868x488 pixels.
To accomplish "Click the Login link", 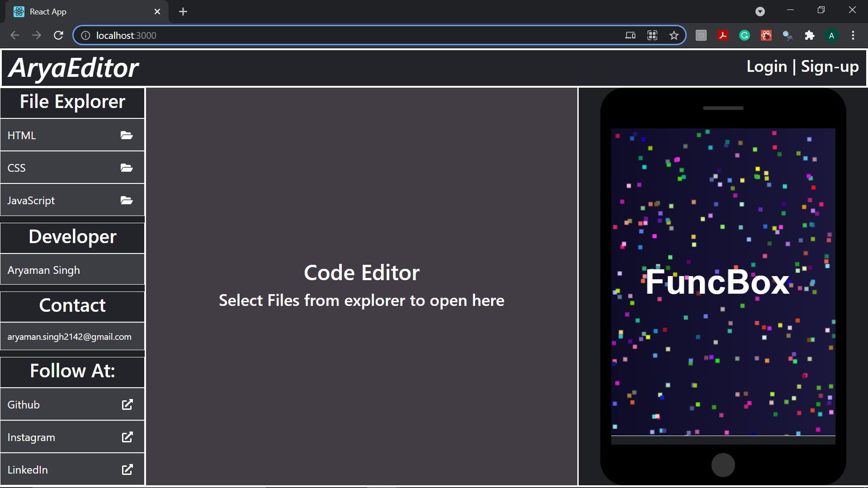I will [x=767, y=67].
